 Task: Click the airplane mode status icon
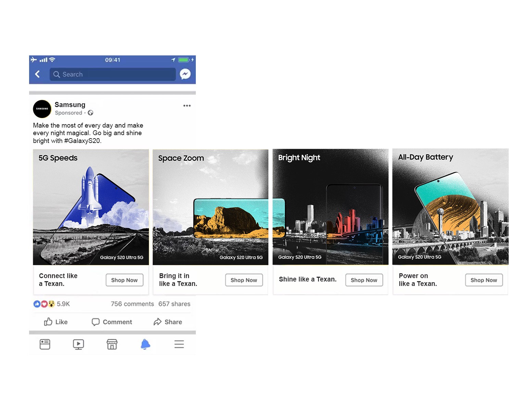(34, 60)
